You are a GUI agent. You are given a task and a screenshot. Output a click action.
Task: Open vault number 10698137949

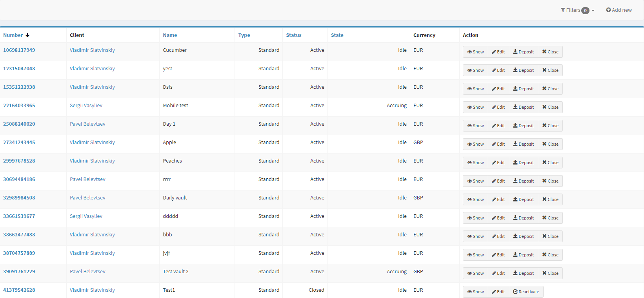coord(19,50)
